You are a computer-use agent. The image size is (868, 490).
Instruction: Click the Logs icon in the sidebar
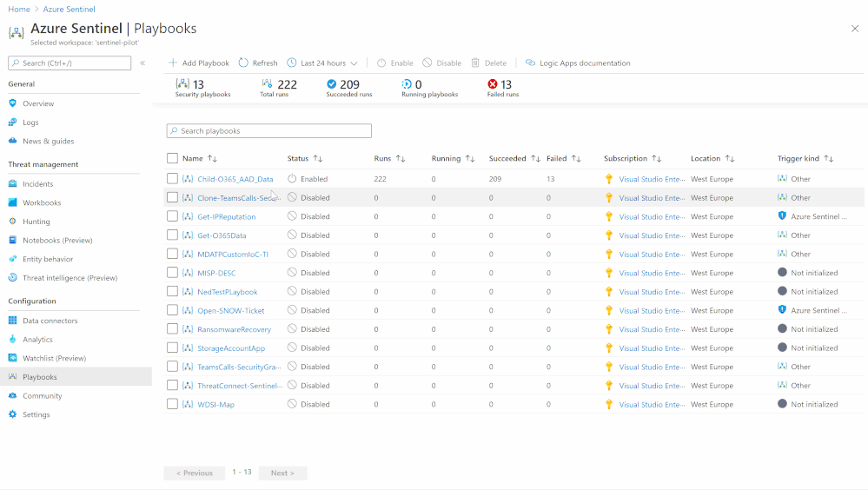(x=13, y=122)
